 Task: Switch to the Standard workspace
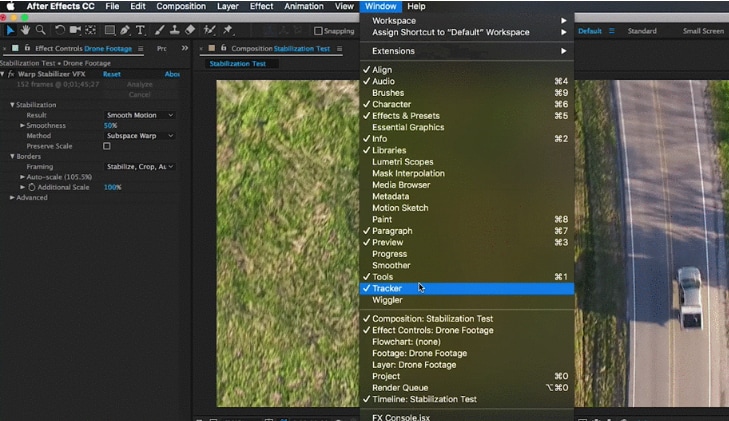point(642,31)
